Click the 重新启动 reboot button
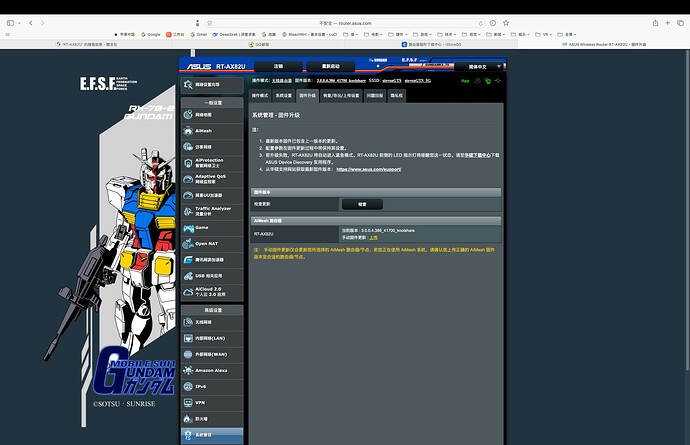This screenshot has width=690, height=445. click(330, 65)
